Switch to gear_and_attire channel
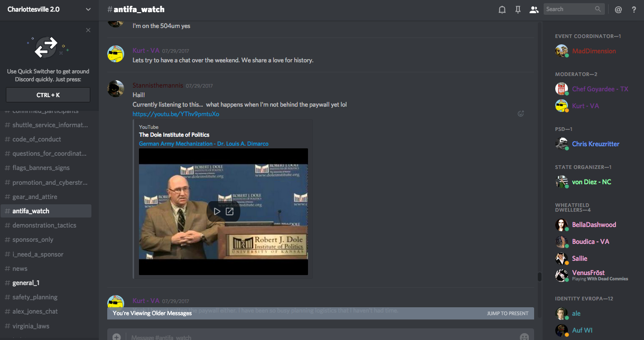The height and width of the screenshot is (340, 644). (x=35, y=196)
